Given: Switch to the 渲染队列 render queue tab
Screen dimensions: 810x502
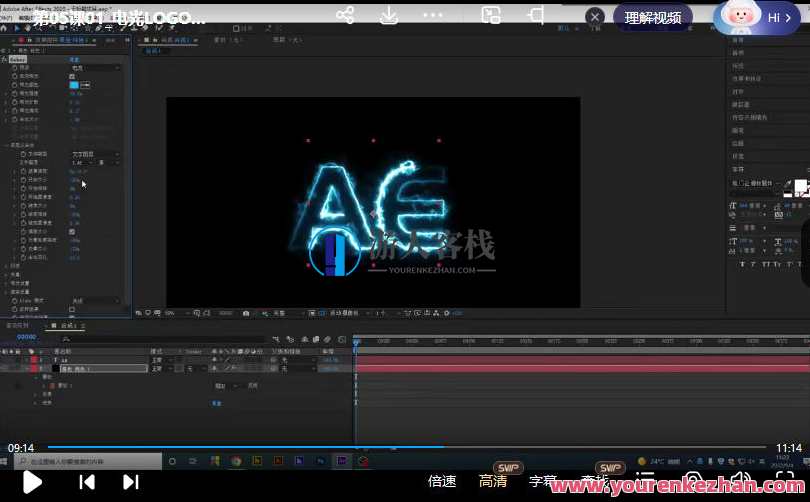Looking at the screenshot, I should [x=17, y=325].
